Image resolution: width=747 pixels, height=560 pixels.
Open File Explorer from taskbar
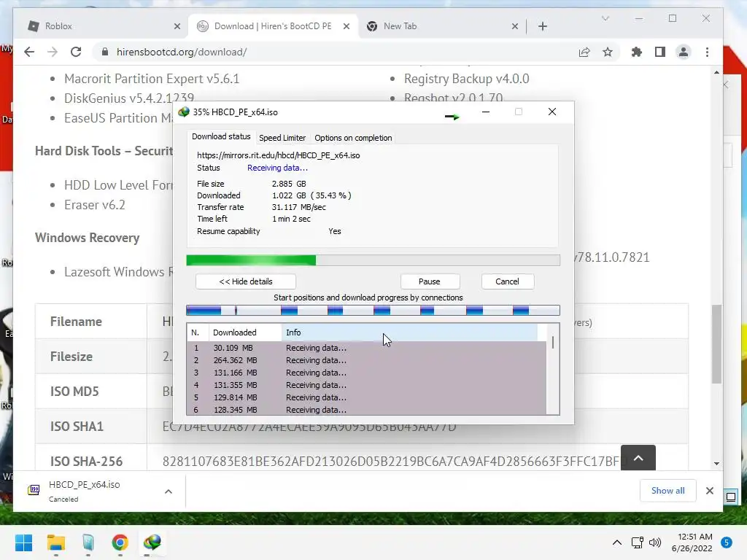click(x=55, y=542)
